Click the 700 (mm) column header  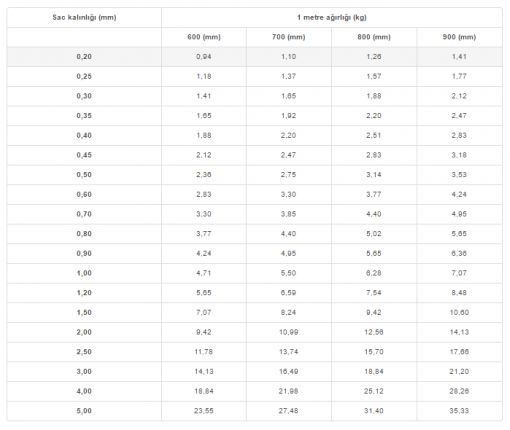[289, 37]
